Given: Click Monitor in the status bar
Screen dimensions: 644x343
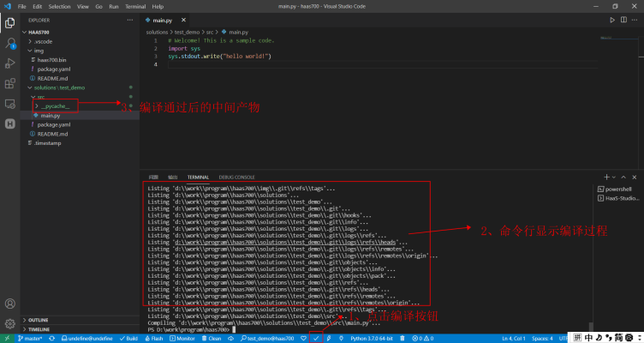Looking at the screenshot, I should (182, 339).
